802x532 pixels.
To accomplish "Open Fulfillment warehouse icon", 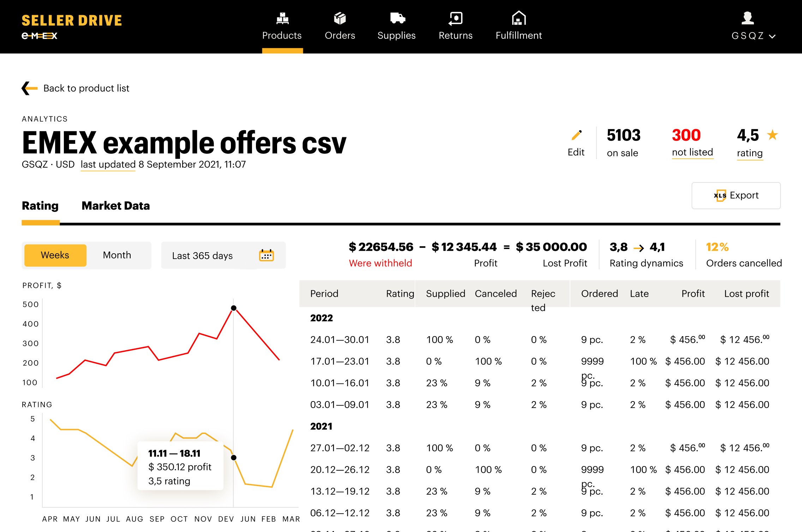I will coord(519,18).
